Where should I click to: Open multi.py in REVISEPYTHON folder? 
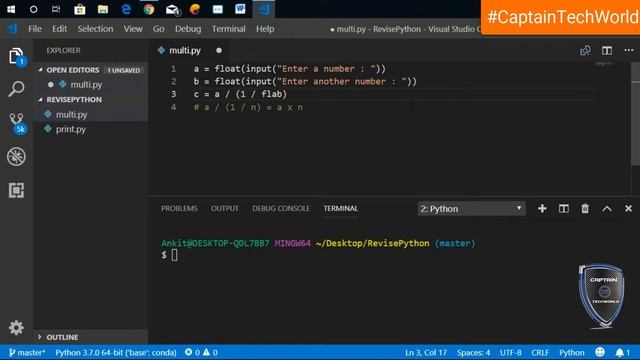click(x=71, y=115)
